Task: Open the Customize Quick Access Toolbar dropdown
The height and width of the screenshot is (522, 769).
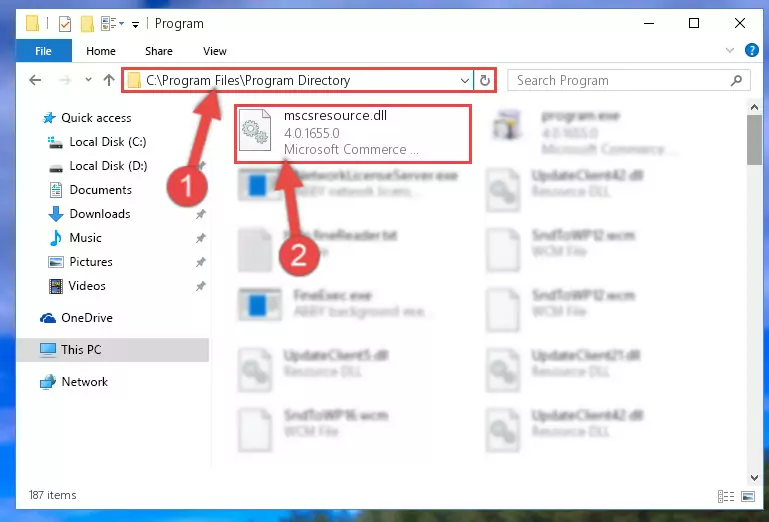Action: [x=135, y=24]
